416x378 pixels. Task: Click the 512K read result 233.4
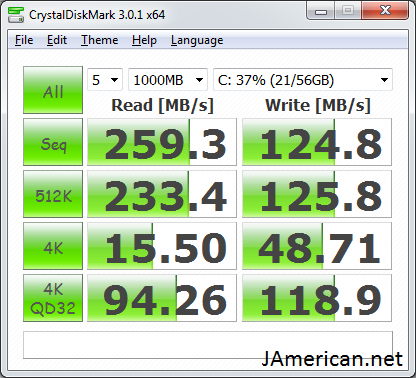162,194
